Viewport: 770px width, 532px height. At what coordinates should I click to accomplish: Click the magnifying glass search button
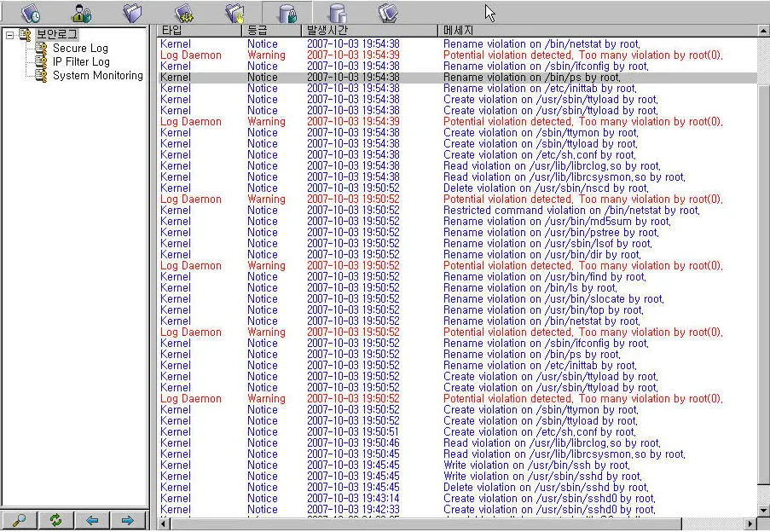pos(19,520)
